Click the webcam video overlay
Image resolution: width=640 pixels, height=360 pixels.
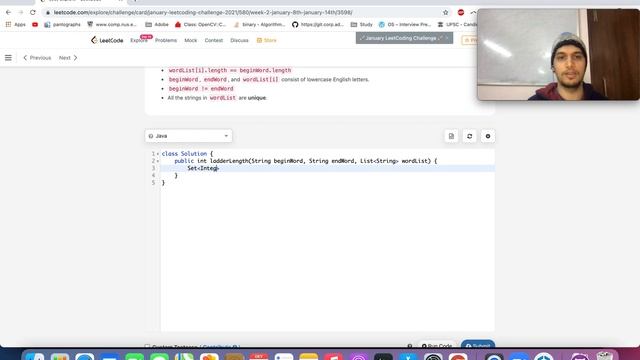click(558, 55)
